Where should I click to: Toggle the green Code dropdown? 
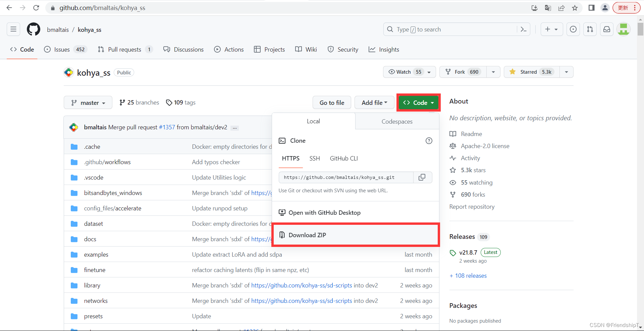point(418,103)
